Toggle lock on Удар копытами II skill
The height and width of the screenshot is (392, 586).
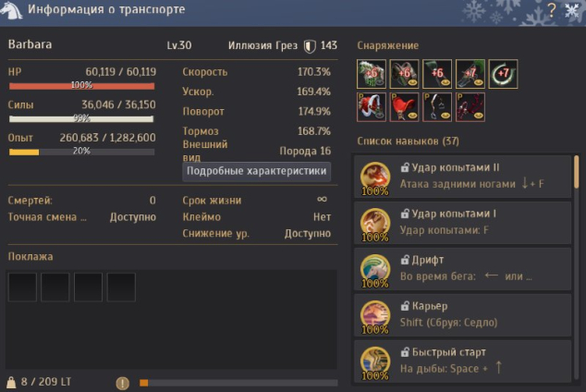click(405, 167)
